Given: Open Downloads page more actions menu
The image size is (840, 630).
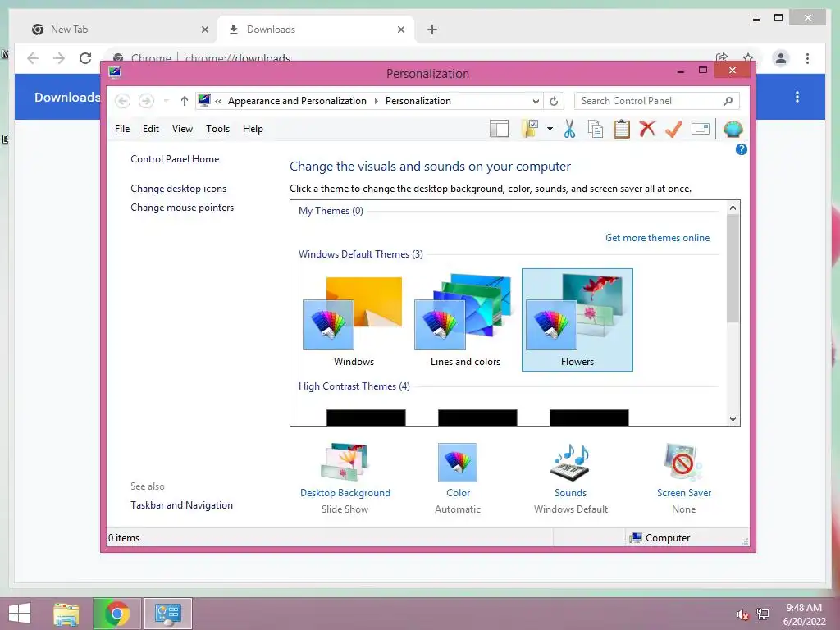Looking at the screenshot, I should point(797,97).
